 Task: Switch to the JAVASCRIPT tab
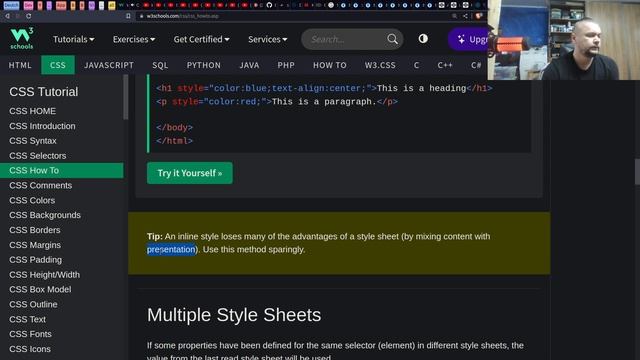tap(109, 65)
